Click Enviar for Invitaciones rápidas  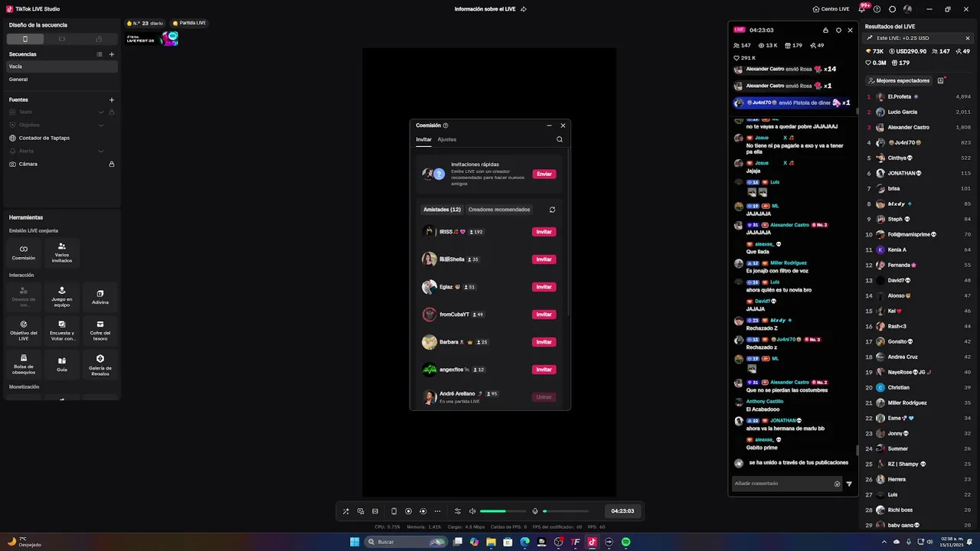coord(544,174)
